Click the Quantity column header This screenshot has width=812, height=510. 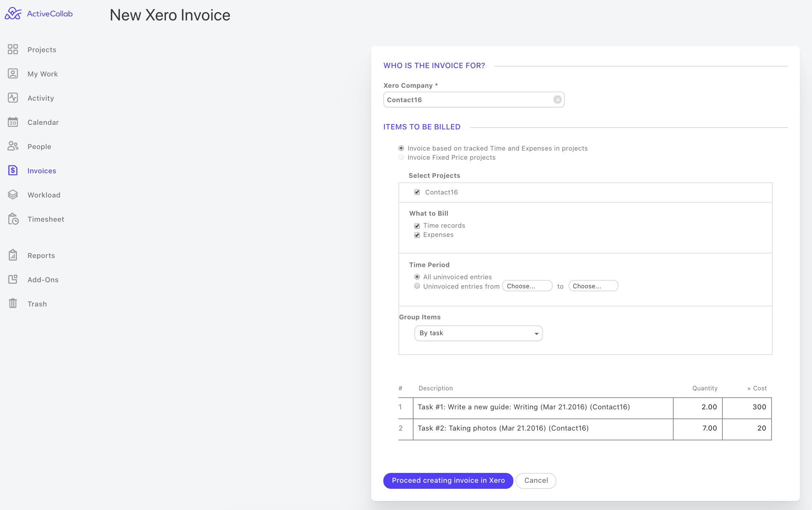click(x=705, y=388)
